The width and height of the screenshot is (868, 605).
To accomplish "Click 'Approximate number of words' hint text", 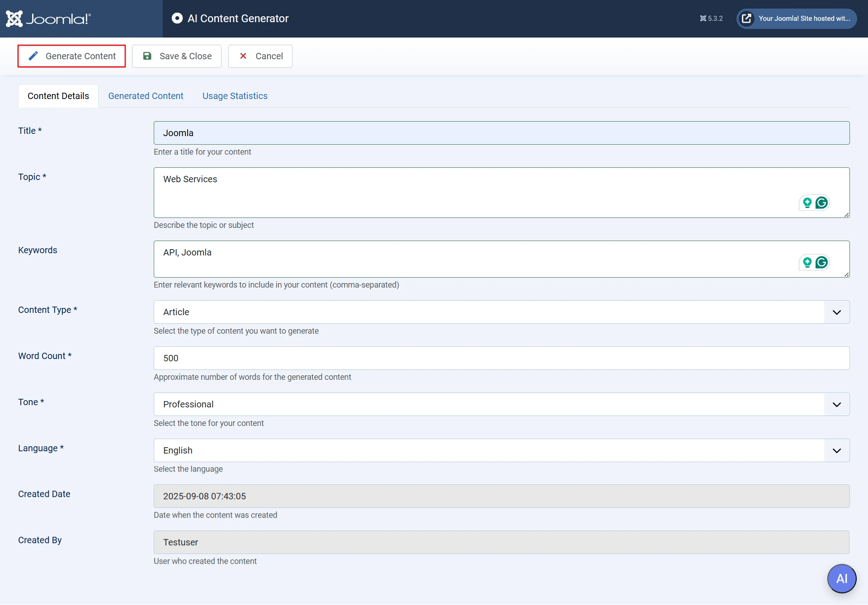I will (x=252, y=377).
